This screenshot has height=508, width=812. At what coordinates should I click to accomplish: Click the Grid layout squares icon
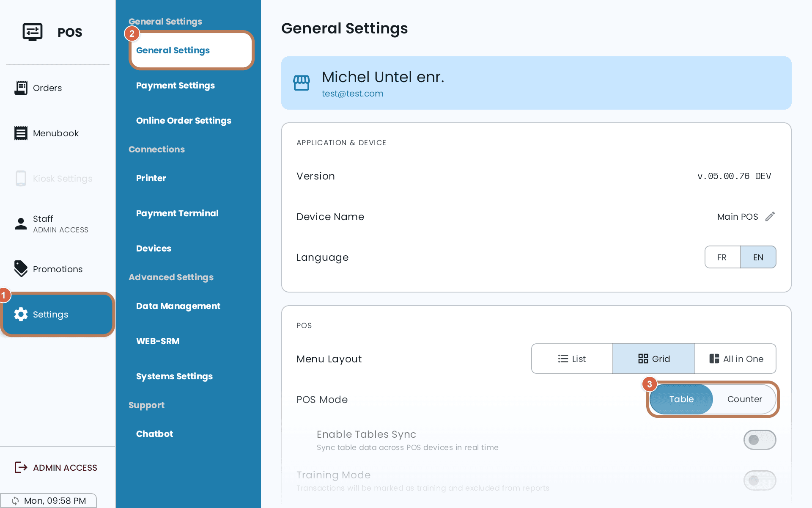643,359
